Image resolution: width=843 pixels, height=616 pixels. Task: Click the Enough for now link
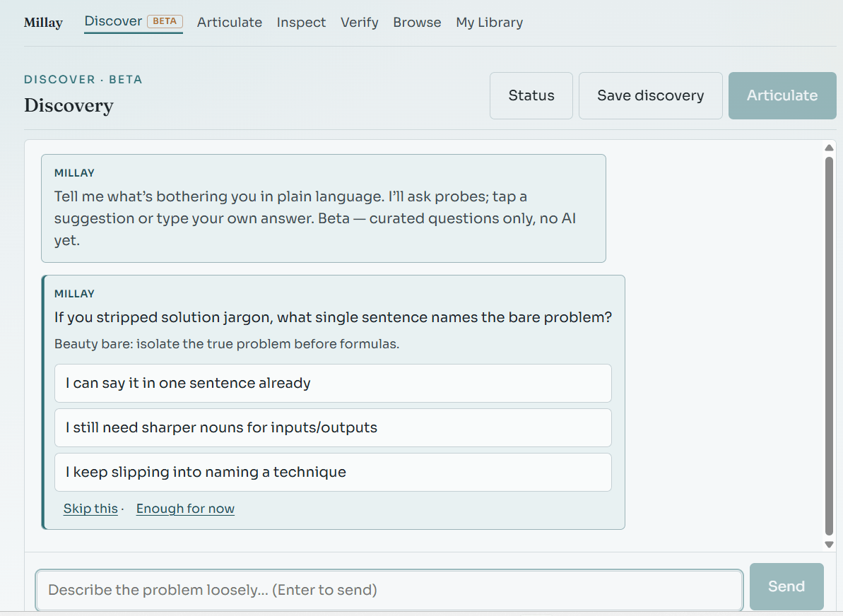pos(185,509)
